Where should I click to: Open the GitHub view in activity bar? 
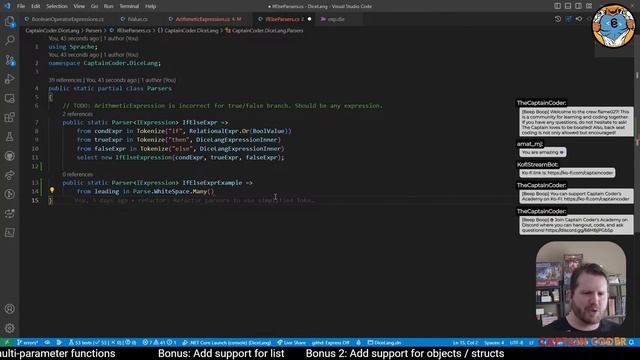pyautogui.click(x=9, y=156)
